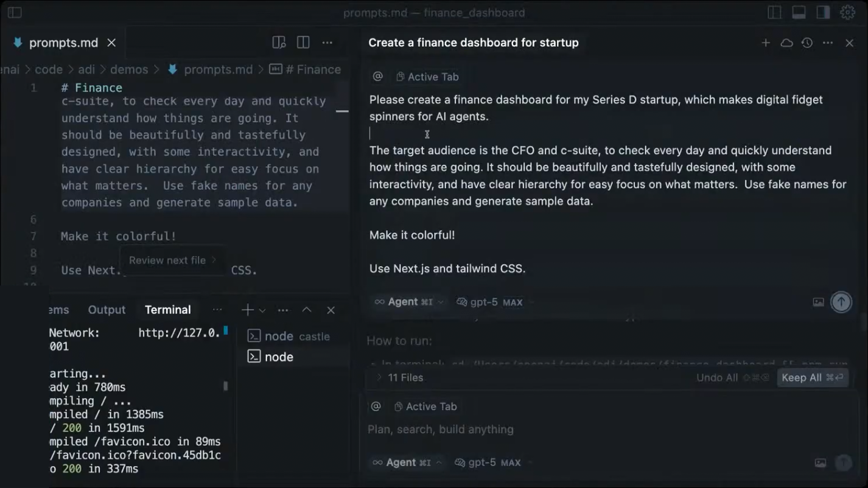Send the prompt with arrow button
868x488 pixels.
click(841, 302)
